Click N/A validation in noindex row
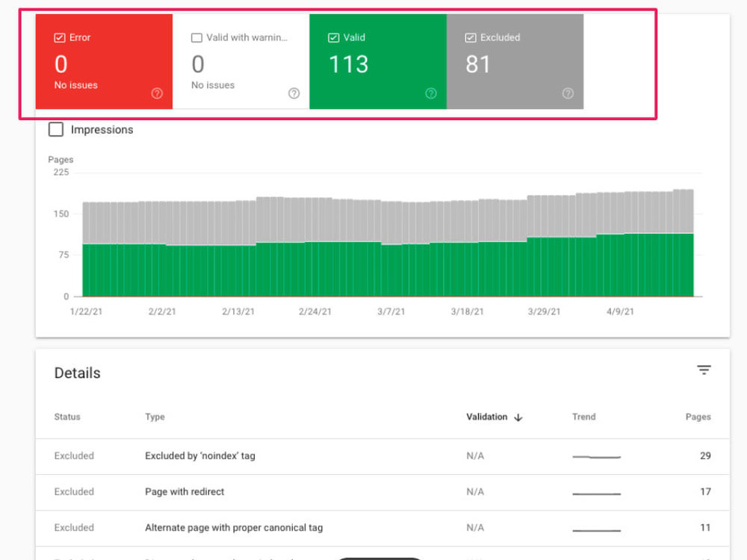747x560 pixels. pos(475,455)
